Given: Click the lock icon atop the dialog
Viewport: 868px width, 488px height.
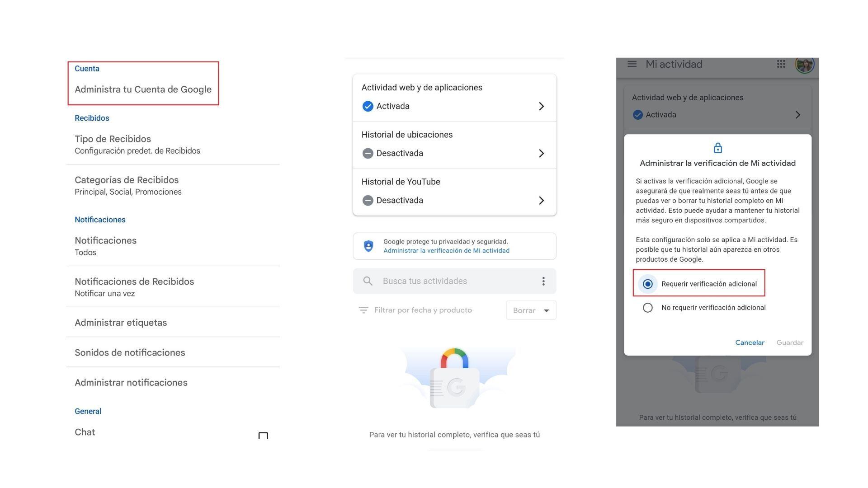Looking at the screenshot, I should point(717,148).
